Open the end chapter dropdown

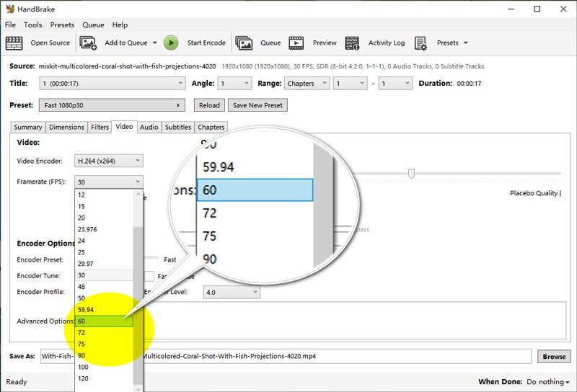(395, 84)
